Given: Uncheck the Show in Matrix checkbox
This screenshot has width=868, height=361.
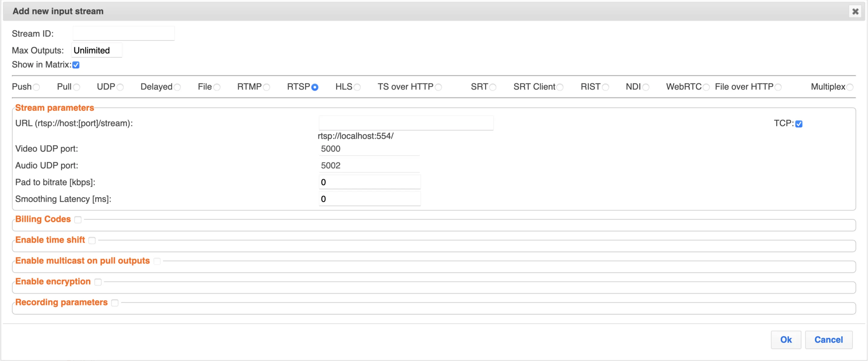Looking at the screenshot, I should (x=76, y=65).
